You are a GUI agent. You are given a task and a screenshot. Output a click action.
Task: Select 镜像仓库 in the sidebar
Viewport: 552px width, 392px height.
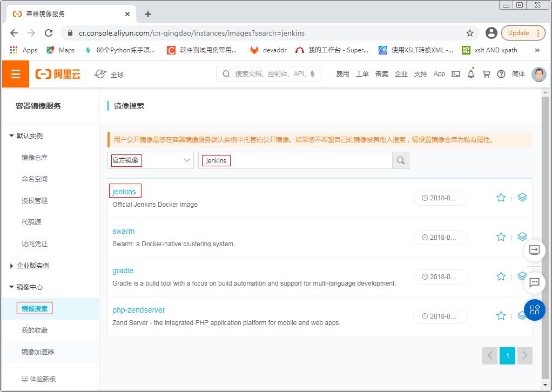pos(35,158)
